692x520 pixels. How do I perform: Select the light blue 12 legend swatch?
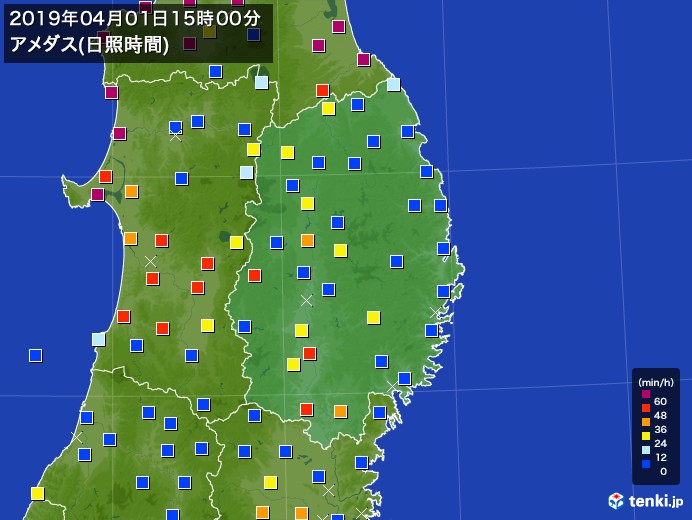click(x=646, y=450)
